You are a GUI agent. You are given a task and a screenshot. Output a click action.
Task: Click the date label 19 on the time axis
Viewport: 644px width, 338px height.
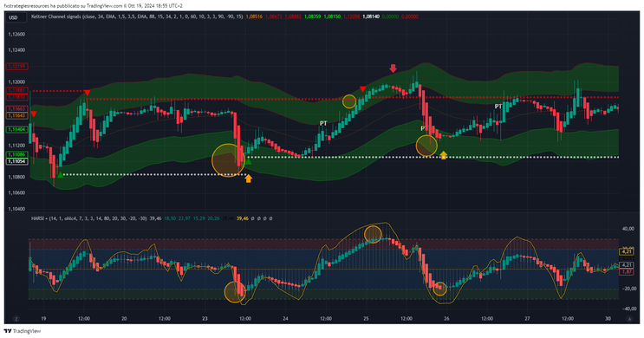pos(43,318)
